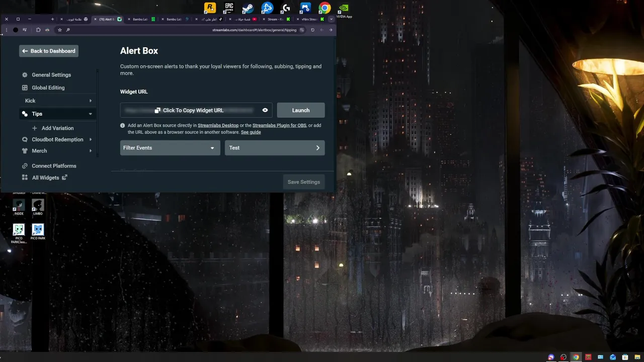Open Connect Platforms in sidebar

click(49, 166)
